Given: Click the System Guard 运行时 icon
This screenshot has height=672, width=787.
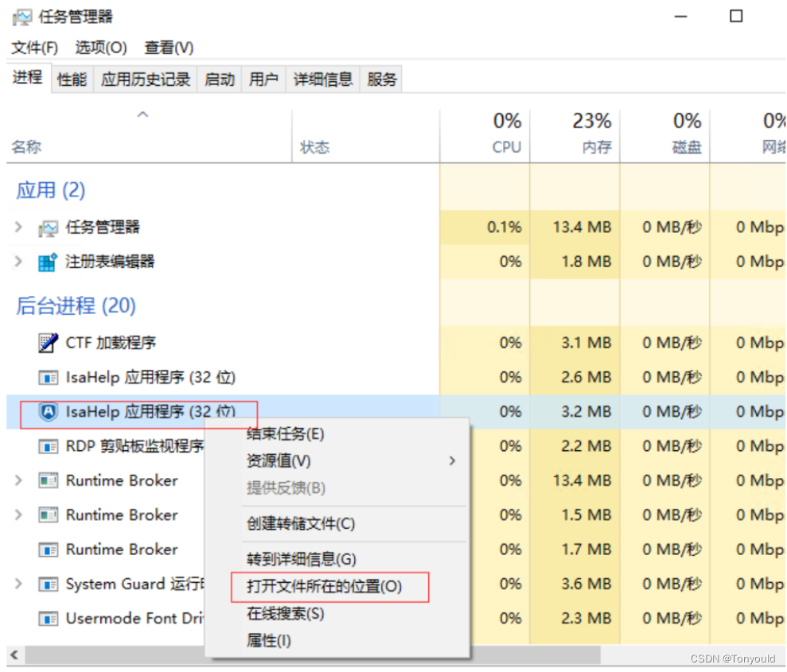Looking at the screenshot, I should [x=49, y=584].
